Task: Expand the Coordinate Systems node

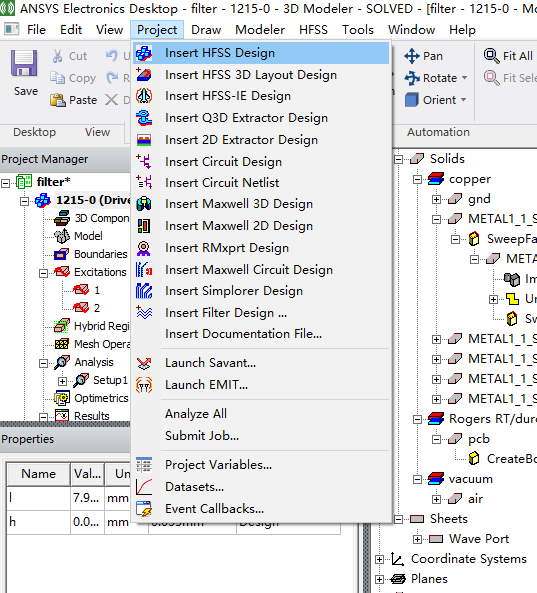Action: point(379,559)
